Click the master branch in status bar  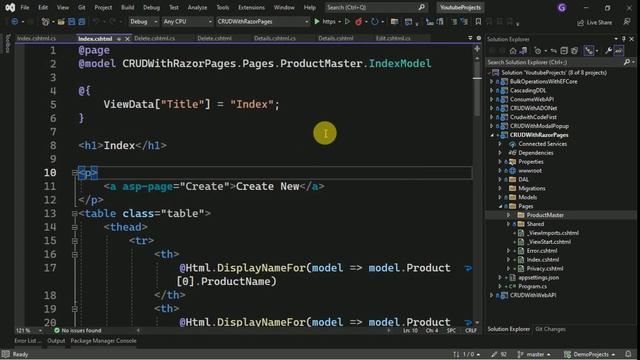[x=534, y=354]
